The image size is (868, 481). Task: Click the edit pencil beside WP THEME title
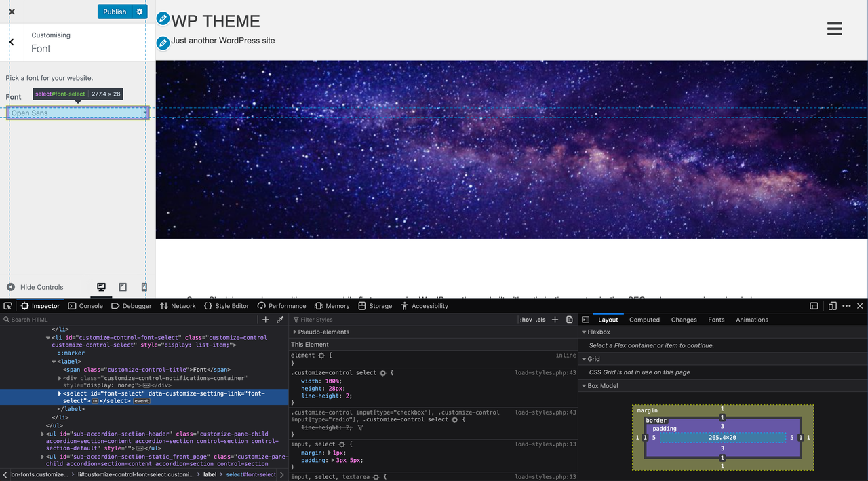tap(163, 18)
